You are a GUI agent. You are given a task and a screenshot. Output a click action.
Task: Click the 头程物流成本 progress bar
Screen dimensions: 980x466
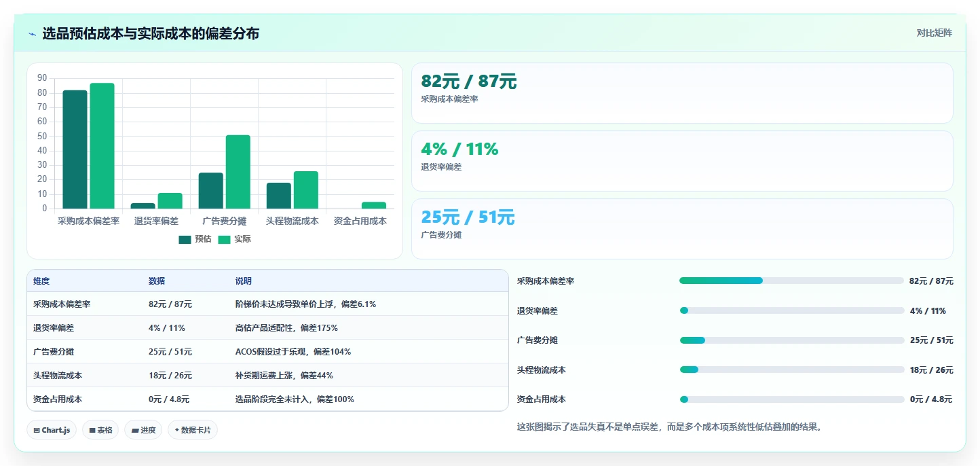click(x=791, y=370)
